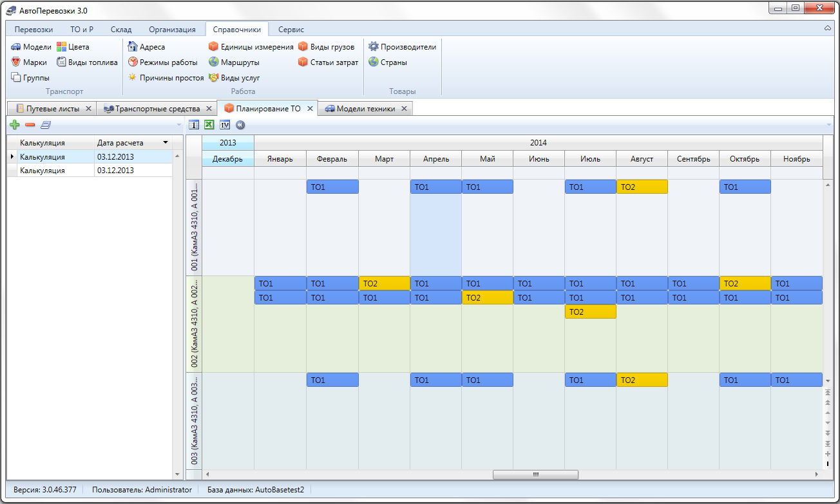
Task: Click the quarter view IV icon
Action: tap(225, 125)
